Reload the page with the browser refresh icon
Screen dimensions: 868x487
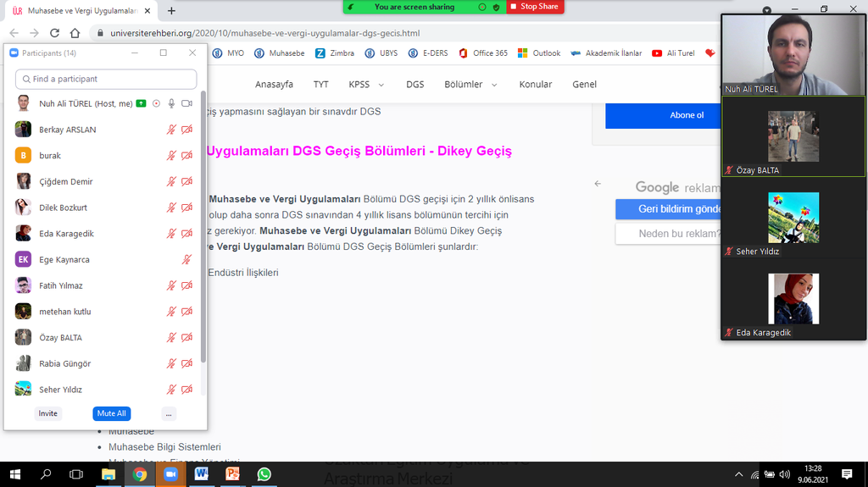coord(54,33)
